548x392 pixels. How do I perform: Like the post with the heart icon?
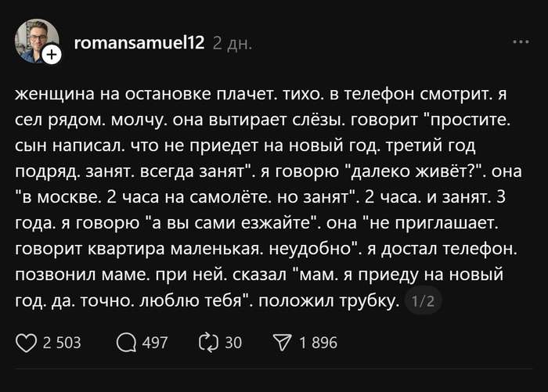tap(27, 342)
